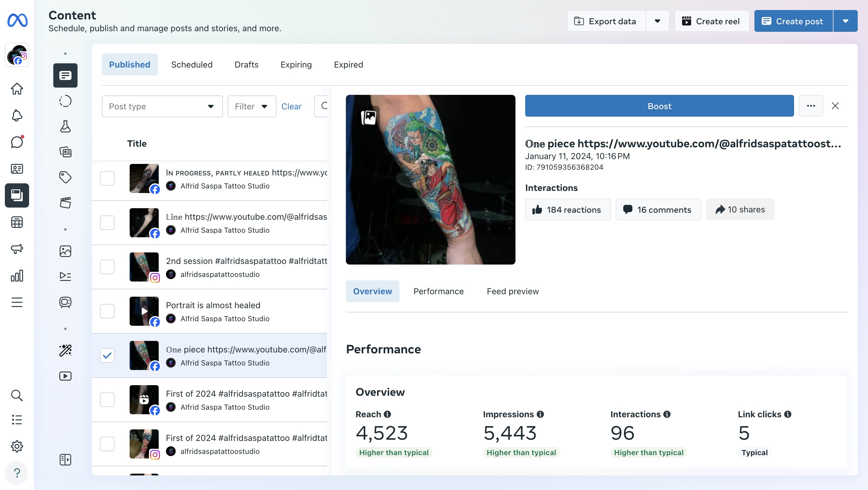Expand Create post arrow options

(x=845, y=21)
